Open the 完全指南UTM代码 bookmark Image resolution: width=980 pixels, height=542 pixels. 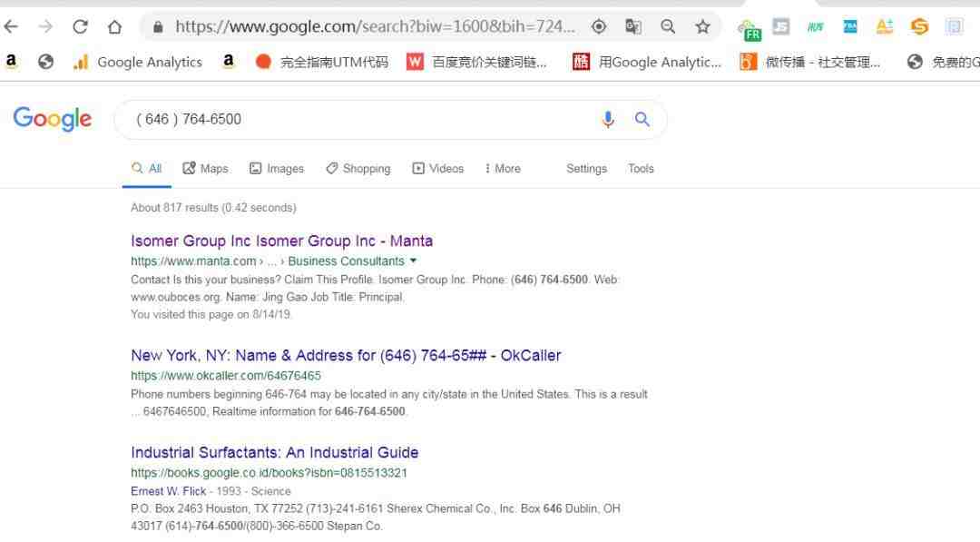tap(322, 62)
